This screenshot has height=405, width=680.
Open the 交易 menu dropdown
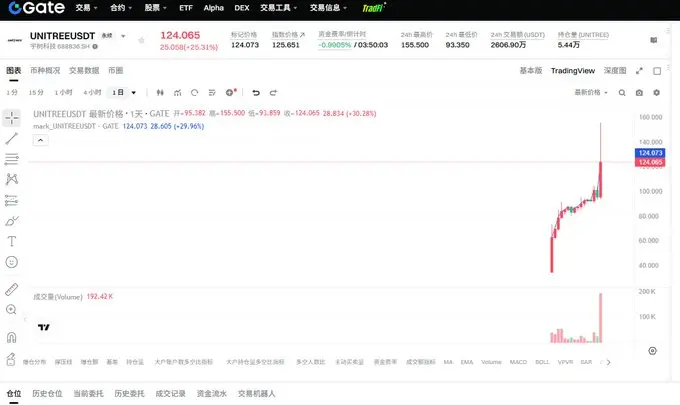point(86,7)
